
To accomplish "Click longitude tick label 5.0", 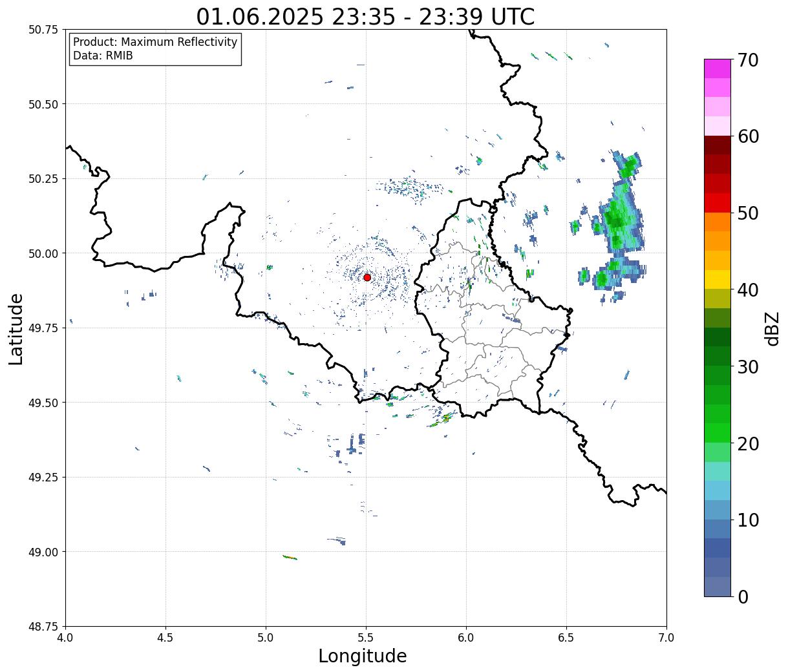I will pyautogui.click(x=266, y=638).
